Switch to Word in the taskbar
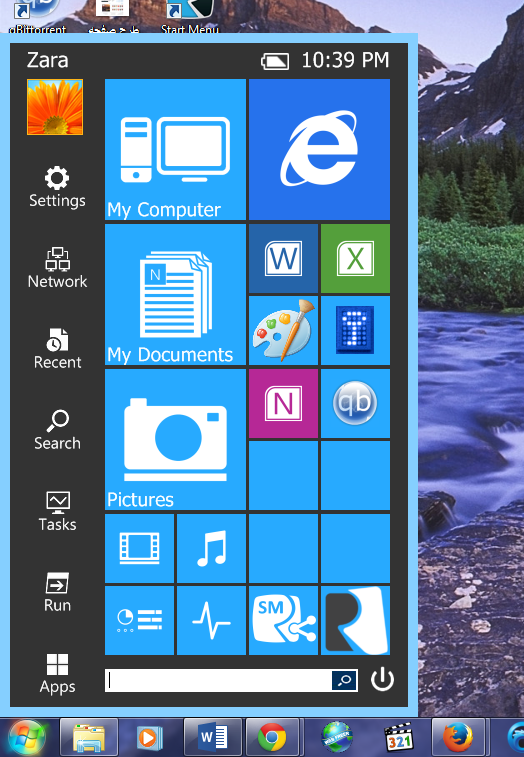The image size is (524, 757). click(x=212, y=738)
